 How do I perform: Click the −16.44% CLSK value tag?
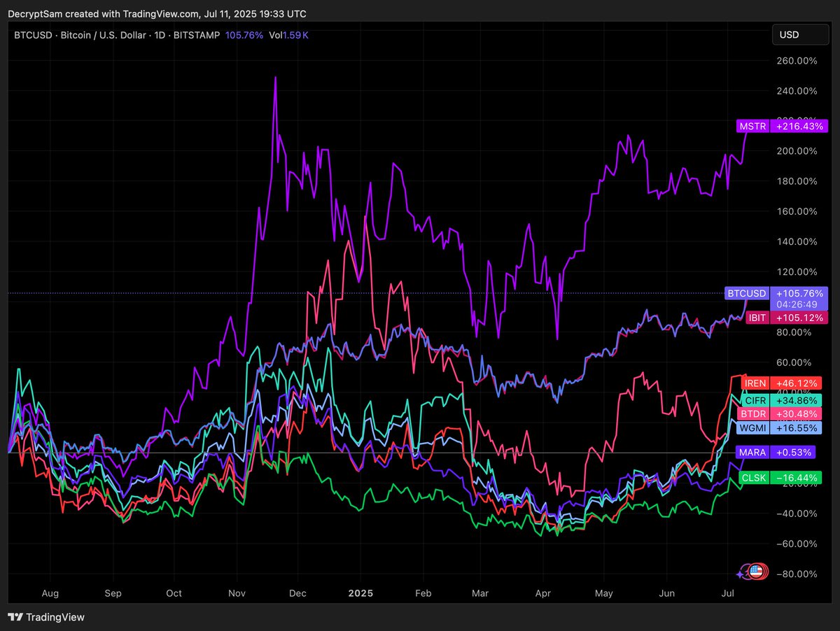pyautogui.click(x=797, y=478)
